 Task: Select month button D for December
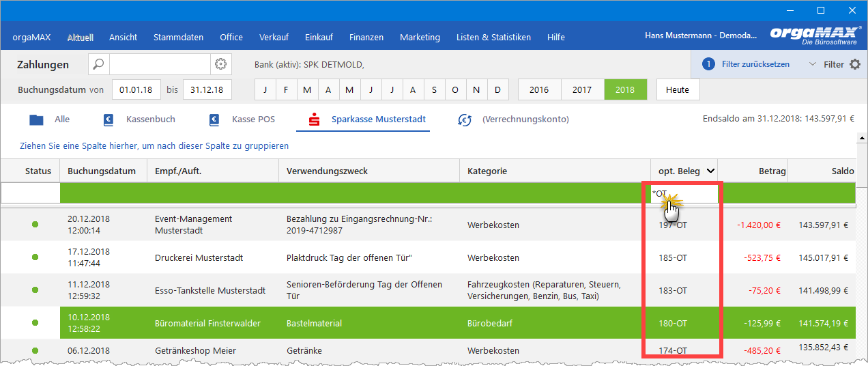[x=497, y=89]
